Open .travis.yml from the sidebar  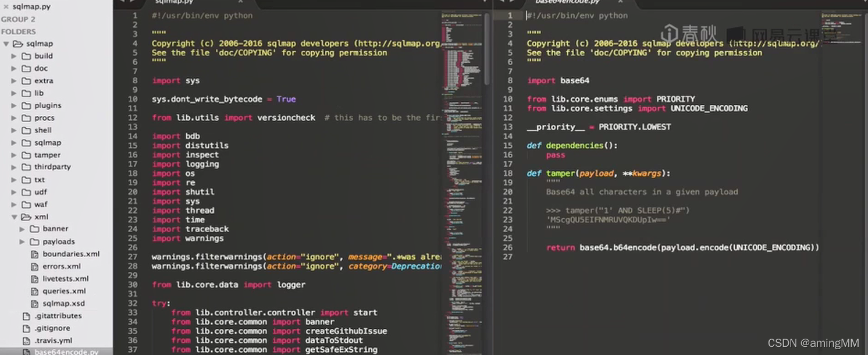(54, 341)
